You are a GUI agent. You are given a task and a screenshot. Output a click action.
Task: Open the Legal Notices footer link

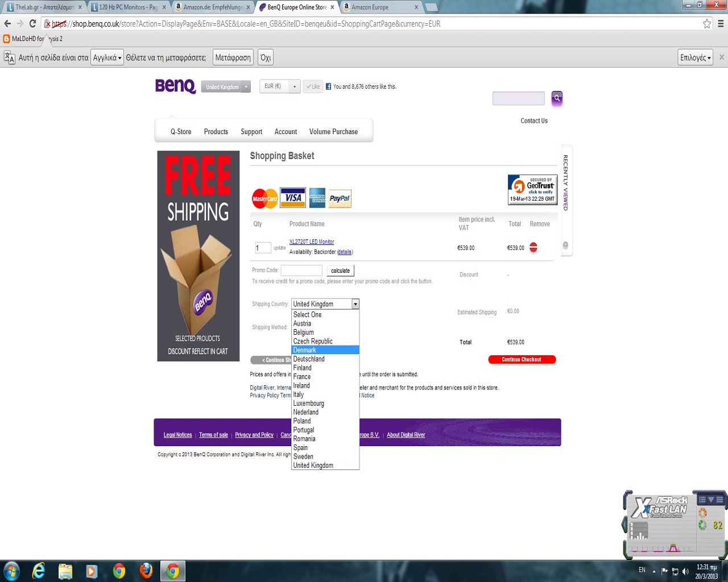(x=177, y=435)
